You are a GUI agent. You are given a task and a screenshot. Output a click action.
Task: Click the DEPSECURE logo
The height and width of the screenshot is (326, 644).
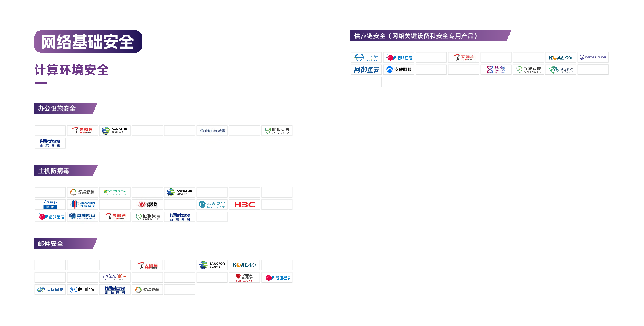coord(593,58)
